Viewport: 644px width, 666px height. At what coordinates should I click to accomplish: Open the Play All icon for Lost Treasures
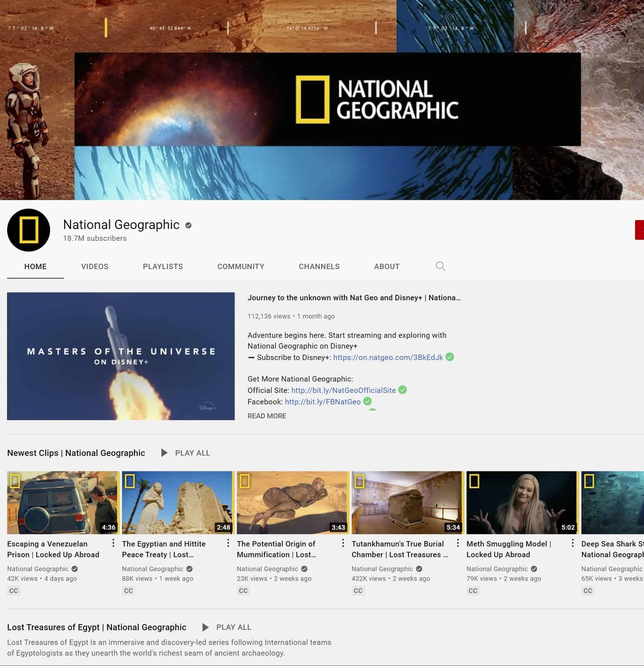click(x=206, y=627)
